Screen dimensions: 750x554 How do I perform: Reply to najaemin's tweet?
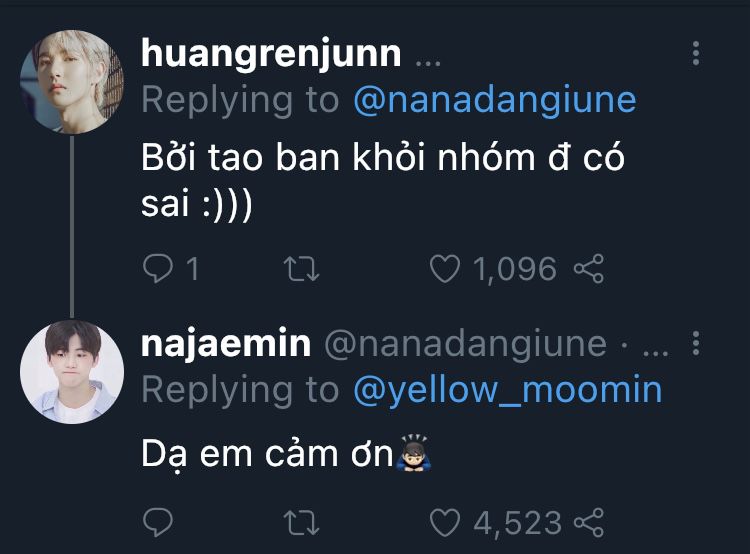pyautogui.click(x=159, y=521)
